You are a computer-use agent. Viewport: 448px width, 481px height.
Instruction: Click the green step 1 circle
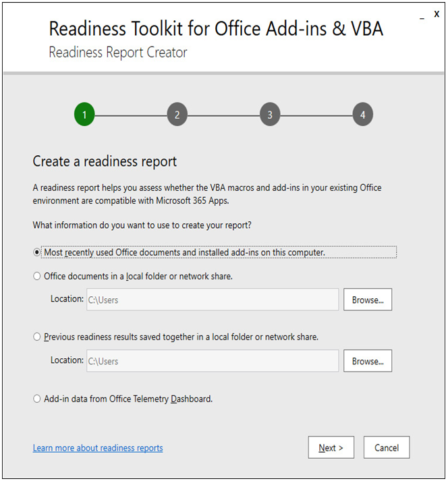tap(84, 115)
